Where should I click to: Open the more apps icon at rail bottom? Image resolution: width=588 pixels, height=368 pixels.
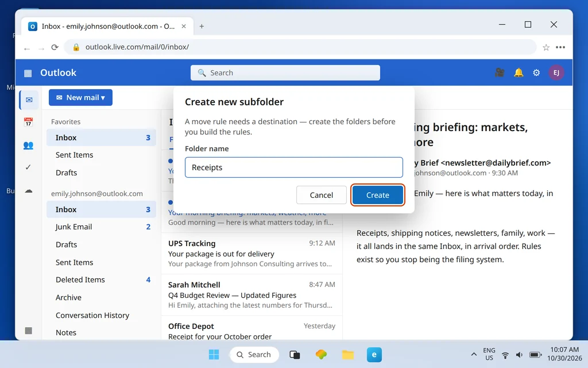(28, 331)
